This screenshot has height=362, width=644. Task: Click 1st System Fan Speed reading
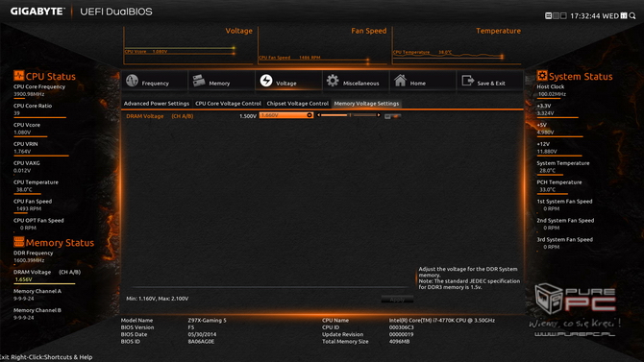tap(564, 205)
